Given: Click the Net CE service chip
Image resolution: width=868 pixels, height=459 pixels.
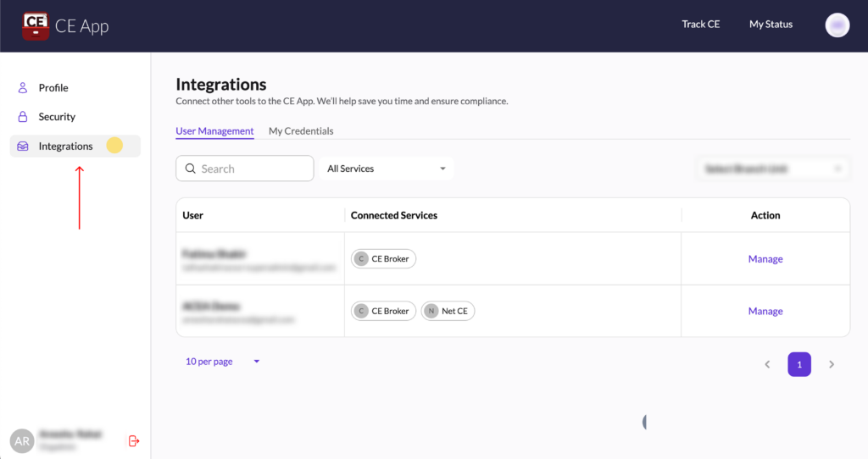Looking at the screenshot, I should coord(448,311).
